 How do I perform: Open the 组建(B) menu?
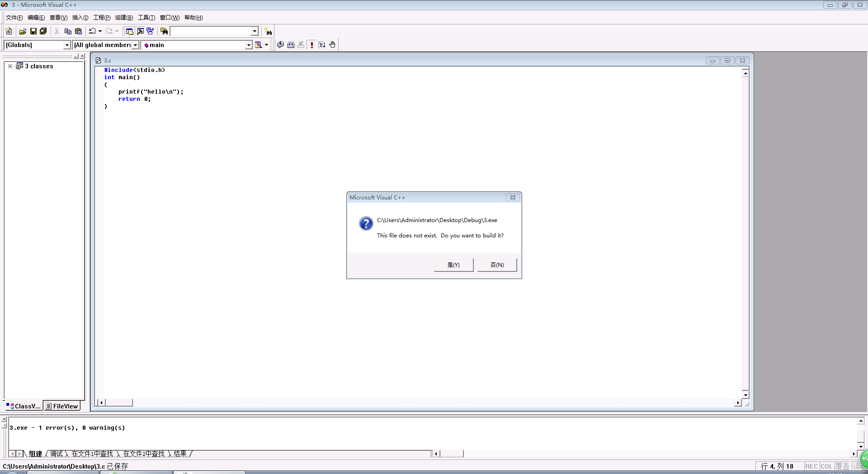124,18
